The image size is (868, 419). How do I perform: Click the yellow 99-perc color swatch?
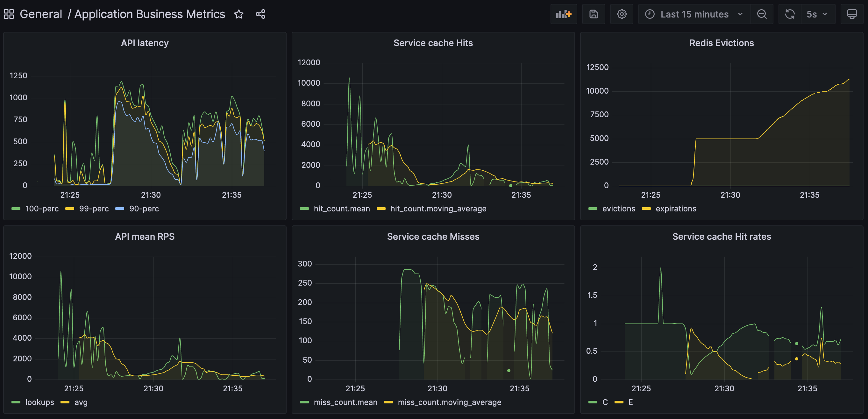[x=69, y=209]
